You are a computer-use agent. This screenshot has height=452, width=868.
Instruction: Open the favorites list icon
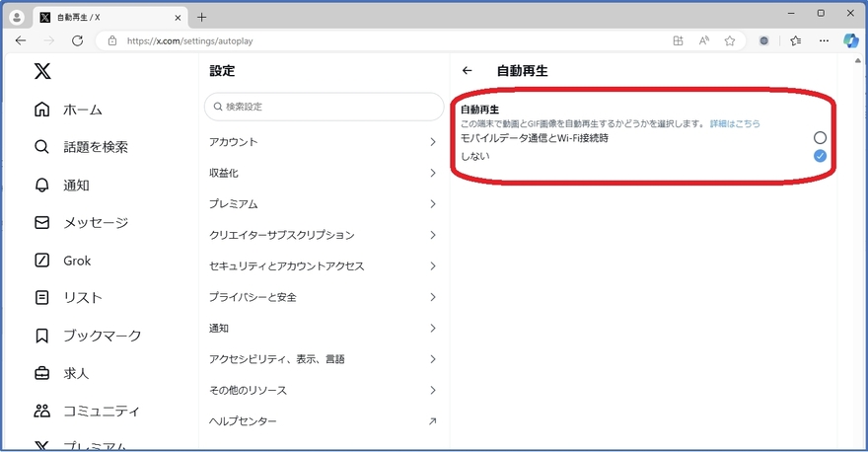point(796,40)
